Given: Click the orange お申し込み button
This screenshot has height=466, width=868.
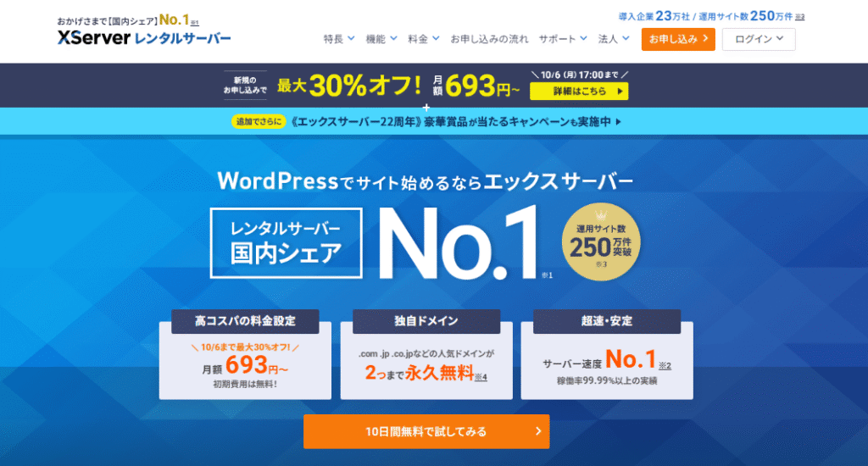Looking at the screenshot, I should pos(678,39).
